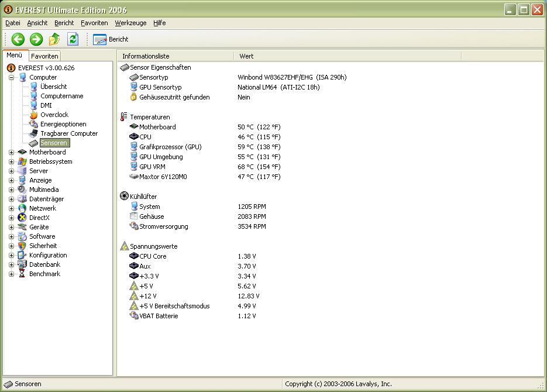Open the Favoriten menu in menu bar

(94, 23)
